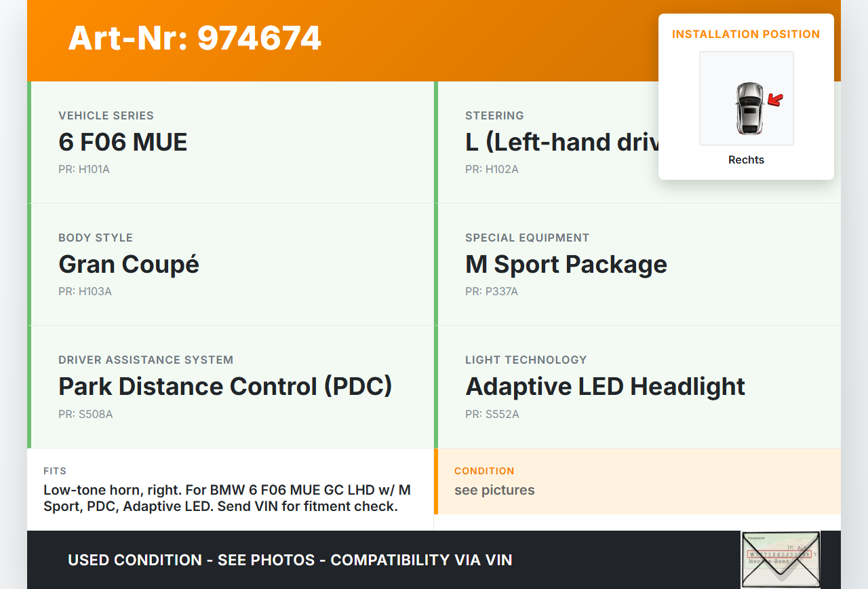Click the PR: S552A code
Screen dimensions: 868x589
492,414
